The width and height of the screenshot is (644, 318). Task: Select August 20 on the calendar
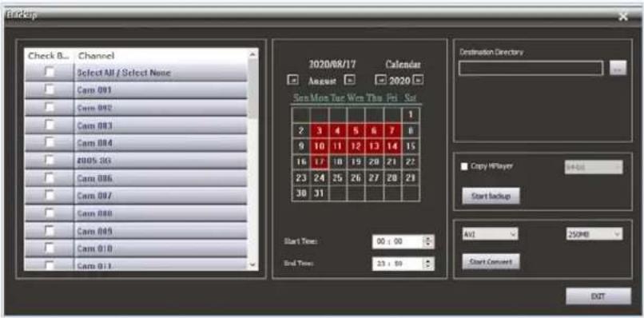374,161
